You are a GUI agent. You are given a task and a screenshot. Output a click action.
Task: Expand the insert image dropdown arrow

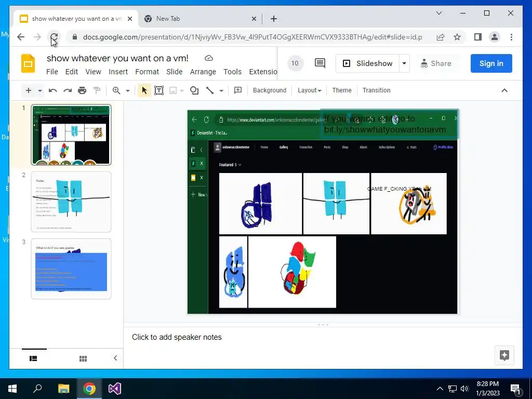coord(182,90)
